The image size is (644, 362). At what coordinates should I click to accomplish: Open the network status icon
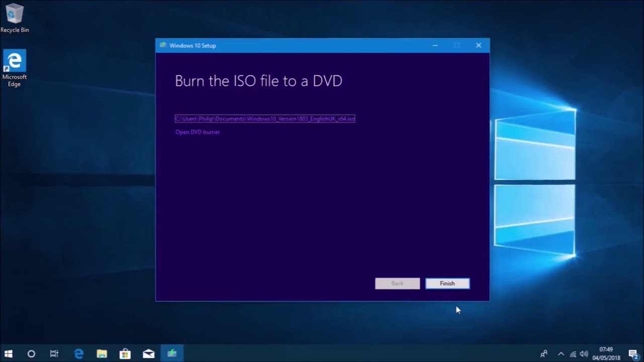tap(573, 353)
